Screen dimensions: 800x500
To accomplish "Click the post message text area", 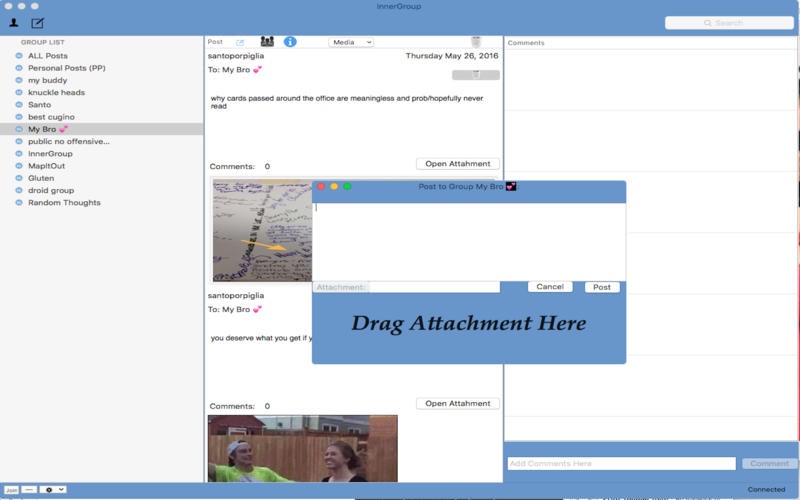I will tap(469, 241).
